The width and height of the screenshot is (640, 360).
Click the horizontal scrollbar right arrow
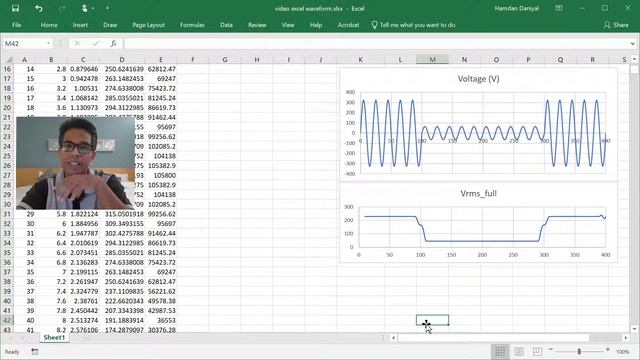pyautogui.click(x=626, y=338)
